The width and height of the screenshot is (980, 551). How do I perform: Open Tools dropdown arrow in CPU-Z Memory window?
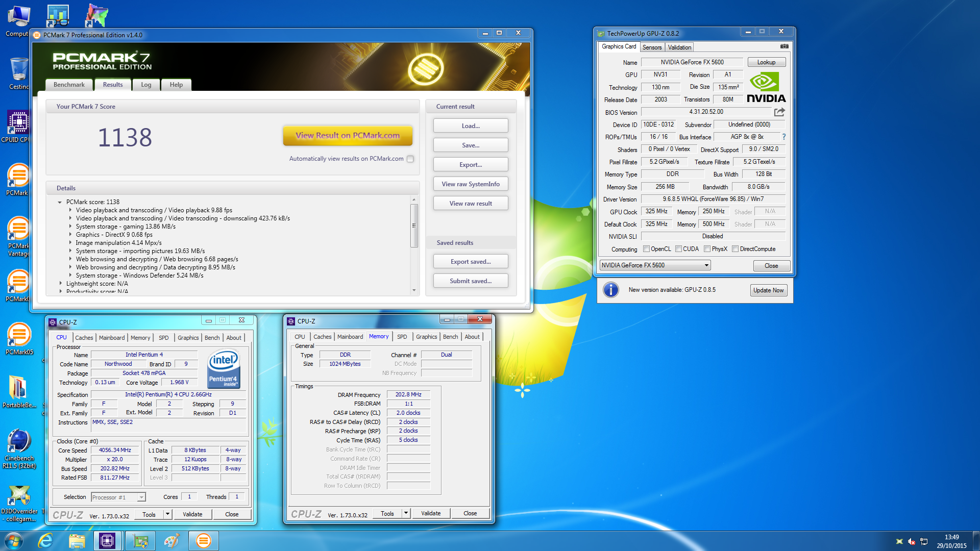coord(406,513)
